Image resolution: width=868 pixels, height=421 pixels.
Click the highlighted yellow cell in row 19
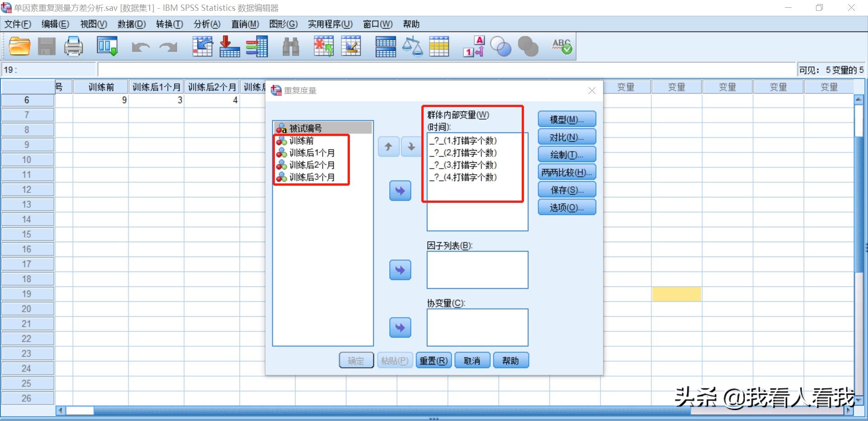(677, 294)
